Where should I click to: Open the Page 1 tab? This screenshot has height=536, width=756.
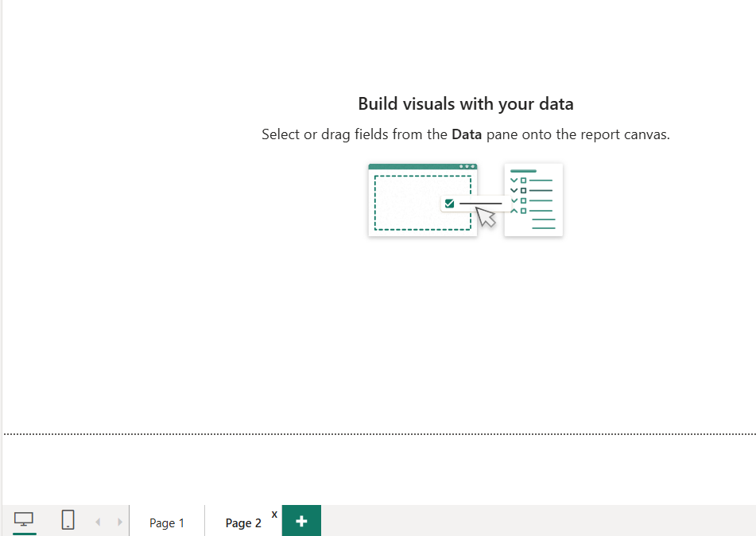pos(167,523)
